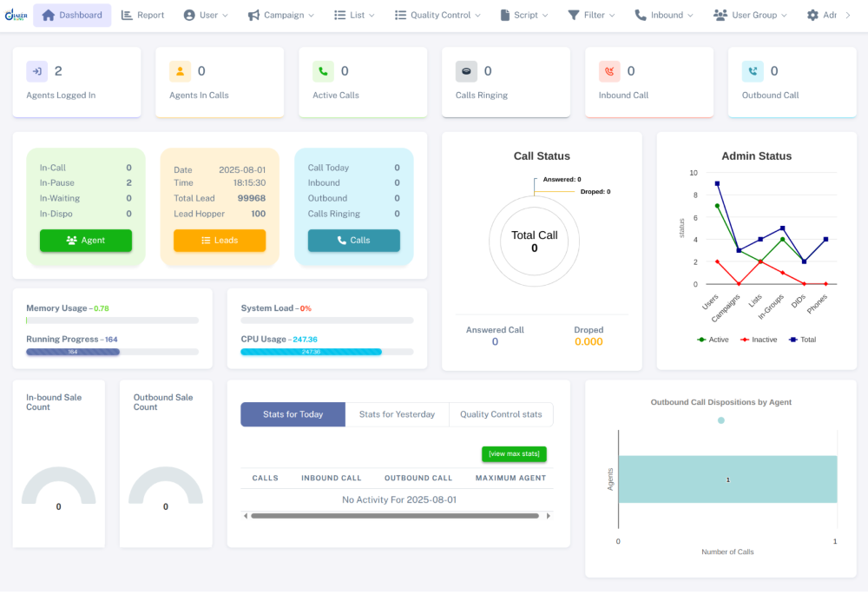Click the Dashboard home icon
The width and height of the screenshot is (868, 595).
click(50, 15)
